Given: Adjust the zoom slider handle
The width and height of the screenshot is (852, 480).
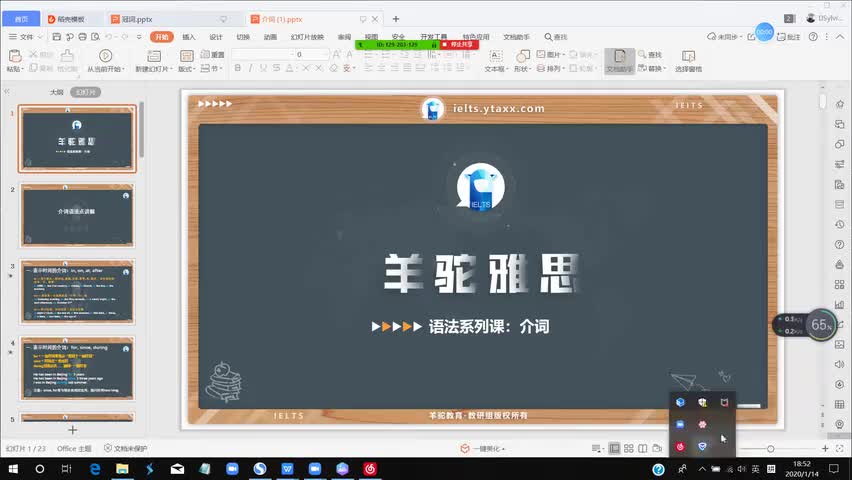Looking at the screenshot, I should tap(770, 448).
